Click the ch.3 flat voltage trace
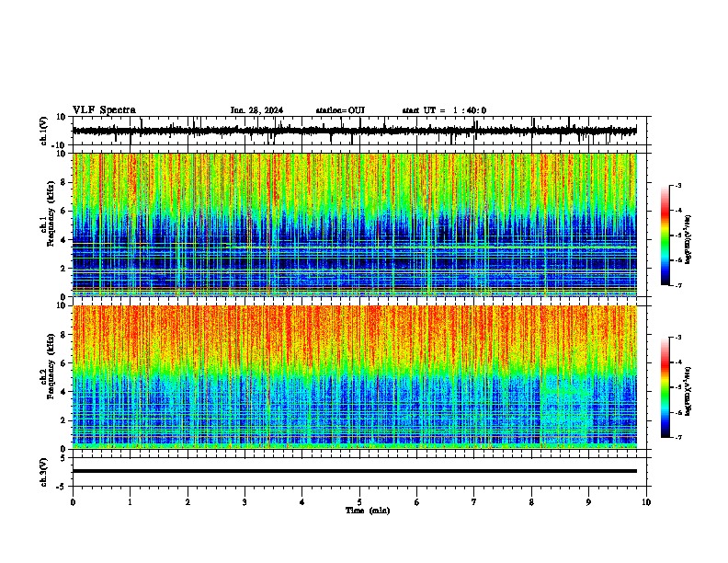The image size is (728, 563). pyautogui.click(x=355, y=471)
